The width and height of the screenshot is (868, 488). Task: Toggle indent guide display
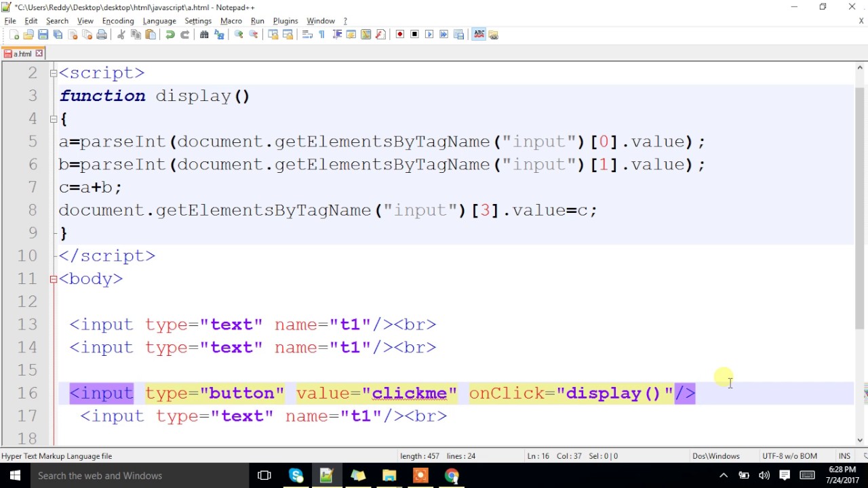[336, 35]
